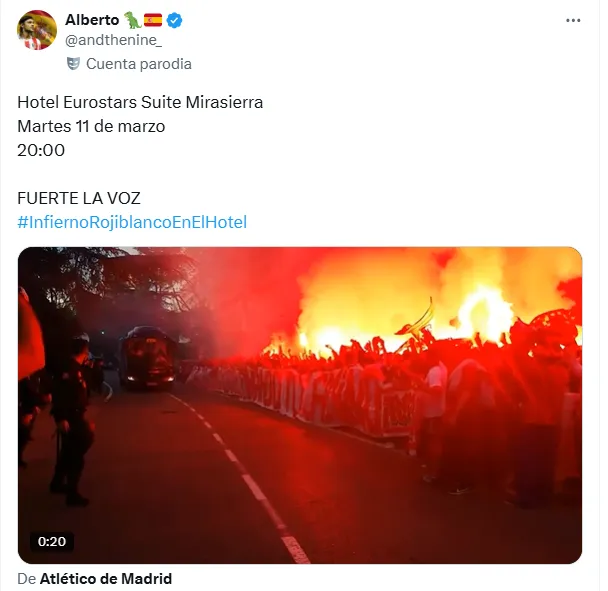Play the flare video thumbnail
This screenshot has height=591, width=608.
(300, 405)
